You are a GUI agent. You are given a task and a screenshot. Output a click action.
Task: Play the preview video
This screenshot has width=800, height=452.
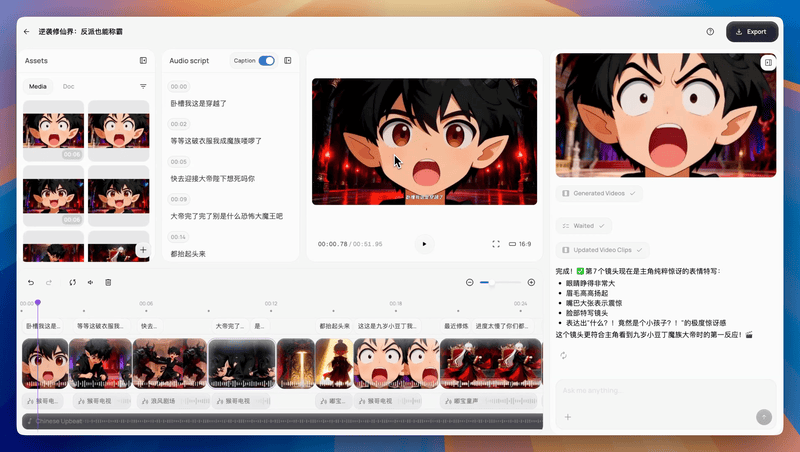(x=424, y=244)
